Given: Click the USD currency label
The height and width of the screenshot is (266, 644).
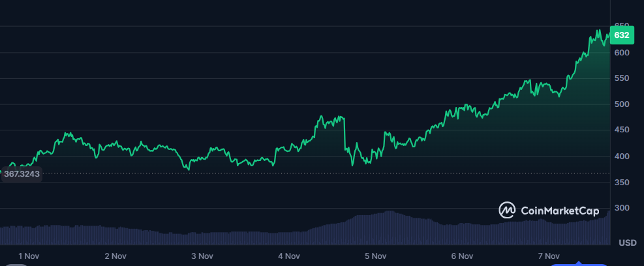Looking at the screenshot, I should [627, 243].
